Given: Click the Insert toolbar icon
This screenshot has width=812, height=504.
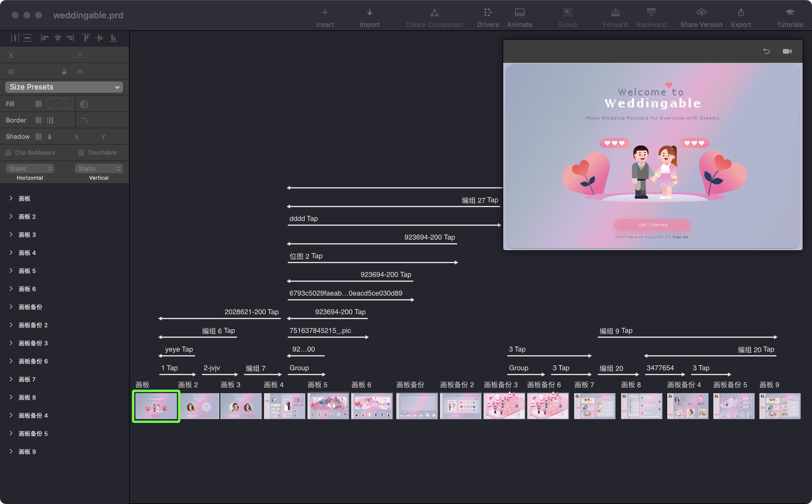Looking at the screenshot, I should tap(325, 13).
